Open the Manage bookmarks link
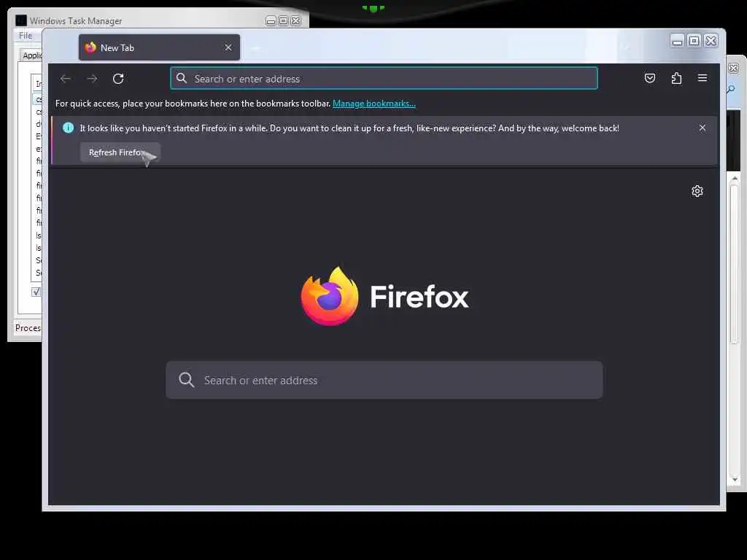 374,104
